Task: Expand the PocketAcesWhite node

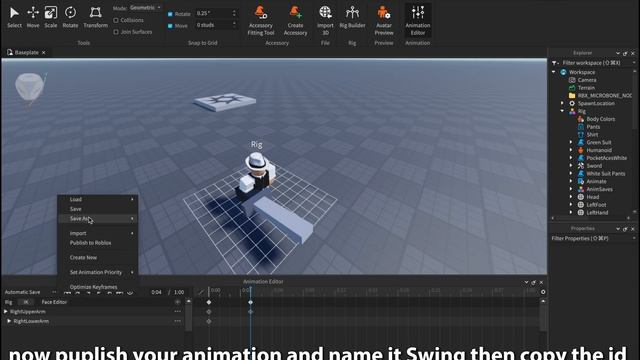Action: (x=571, y=158)
